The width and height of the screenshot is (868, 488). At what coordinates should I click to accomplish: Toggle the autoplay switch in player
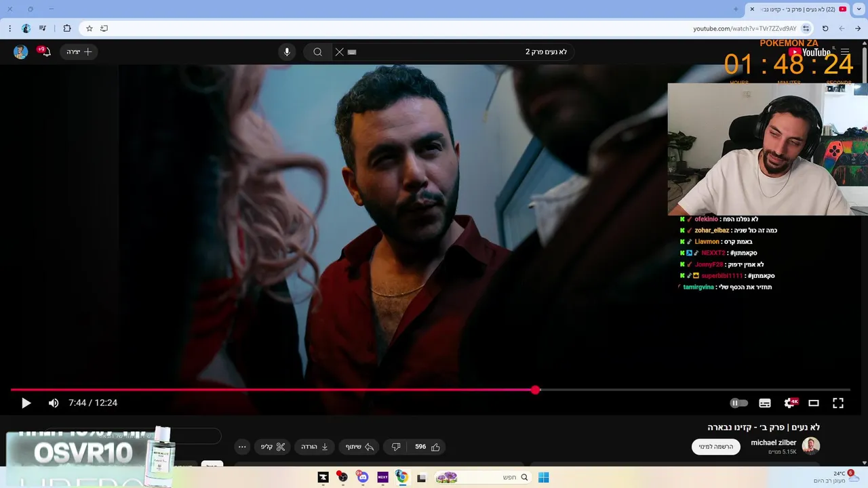(738, 403)
